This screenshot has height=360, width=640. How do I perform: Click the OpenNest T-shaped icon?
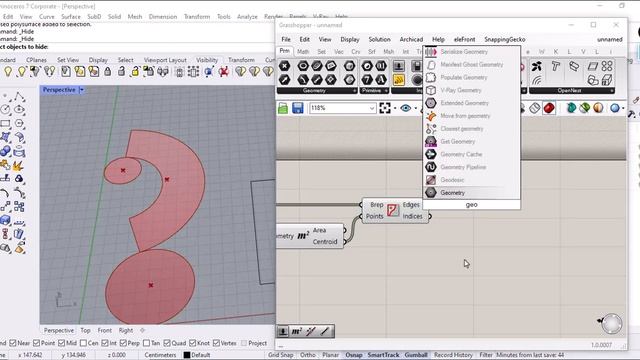[556, 66]
